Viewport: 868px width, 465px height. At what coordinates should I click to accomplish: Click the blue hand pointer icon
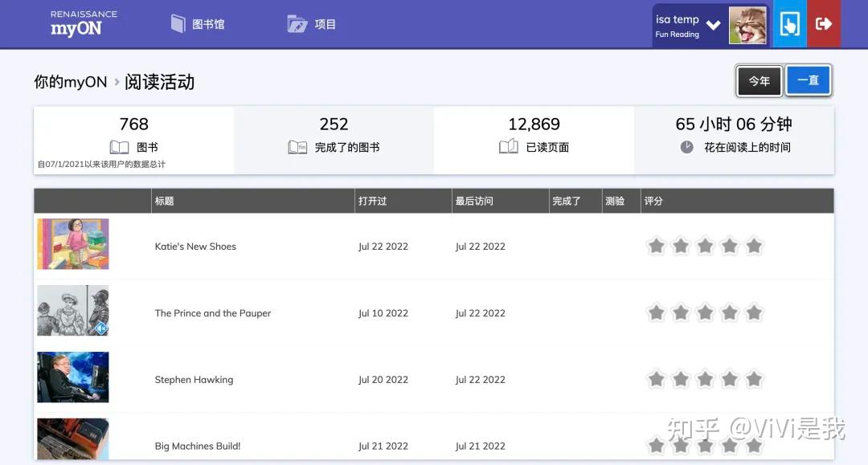788,23
